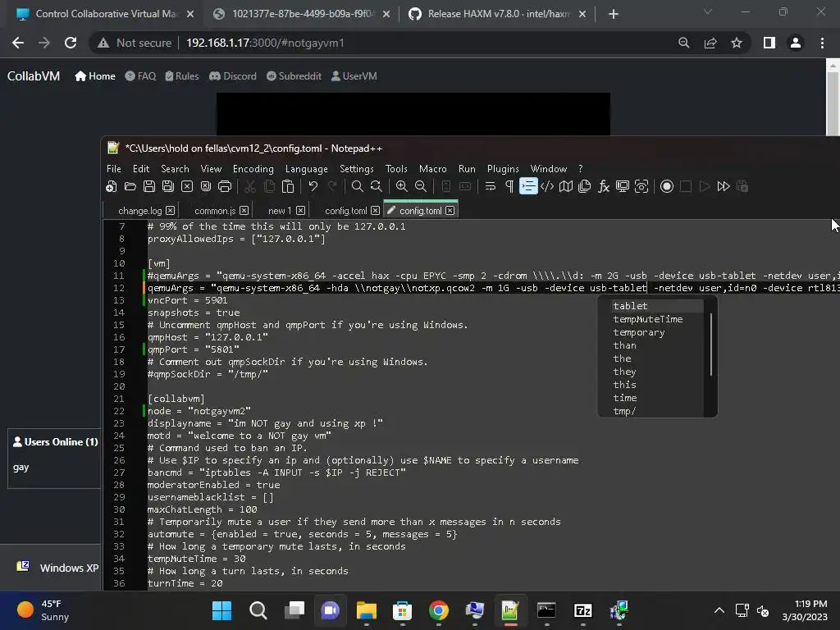The image size is (840, 630).
Task: Click the Save All toolbar icon
Action: pyautogui.click(x=167, y=186)
